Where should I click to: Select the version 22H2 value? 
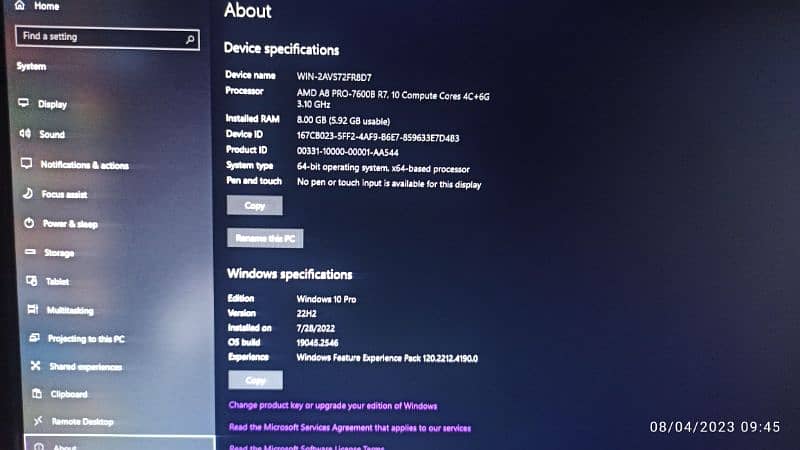(307, 313)
